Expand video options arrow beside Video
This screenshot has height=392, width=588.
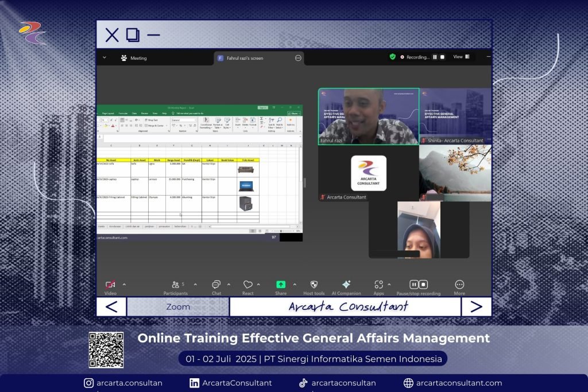click(x=124, y=284)
